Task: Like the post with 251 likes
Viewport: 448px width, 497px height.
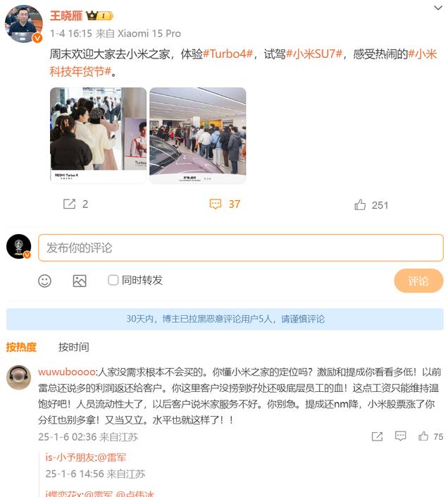Action: (x=360, y=204)
